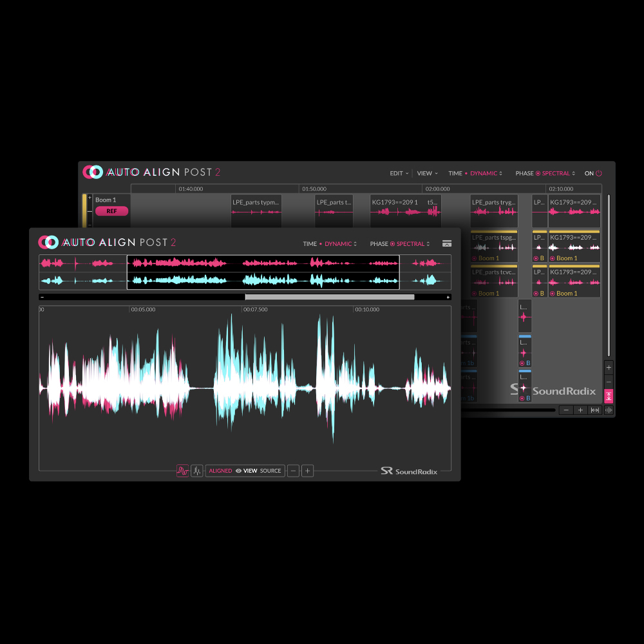Click the gray overview scrollbar thumb

tap(329, 297)
